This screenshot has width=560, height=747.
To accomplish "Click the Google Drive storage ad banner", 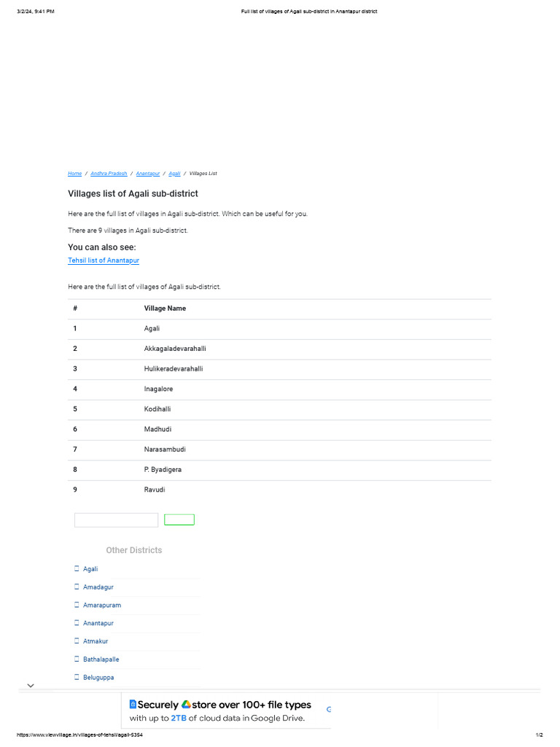I will pos(226,711).
